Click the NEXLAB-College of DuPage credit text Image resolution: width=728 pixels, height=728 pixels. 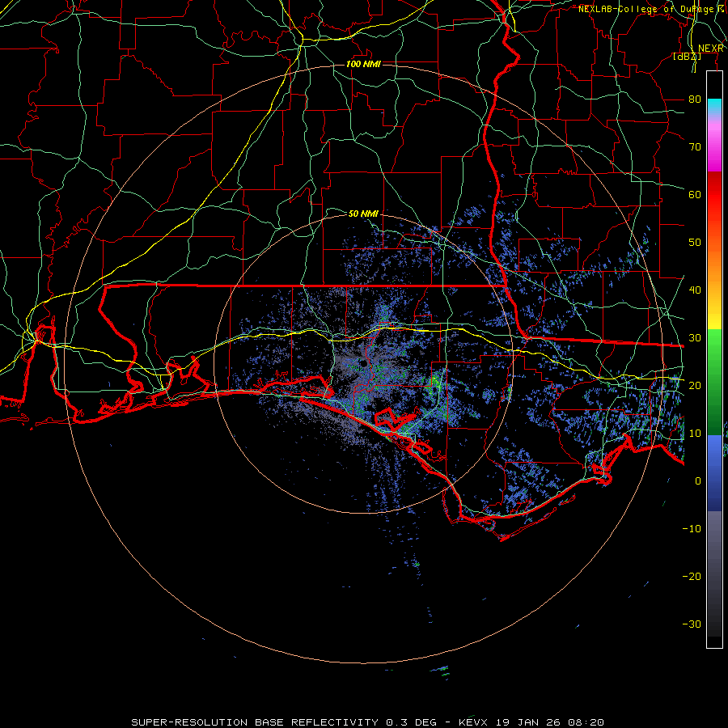[x=647, y=9]
